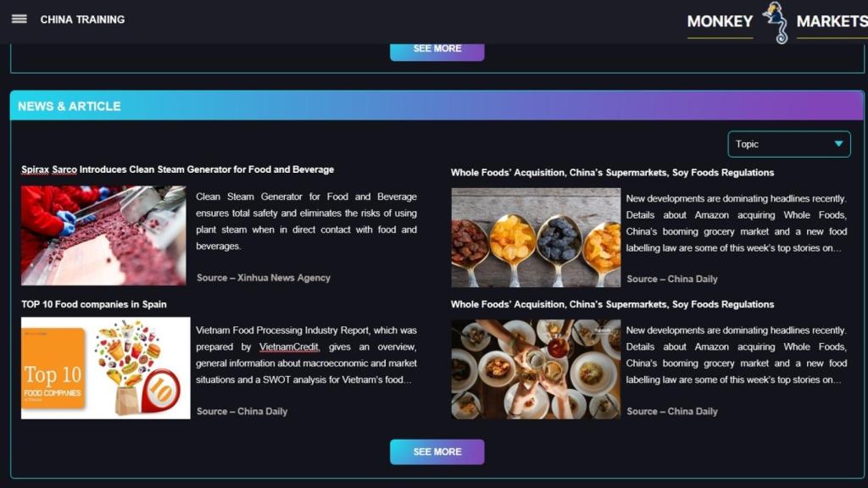Image resolution: width=868 pixels, height=488 pixels.
Task: Open the Topic filter combo box
Action: coord(789,144)
